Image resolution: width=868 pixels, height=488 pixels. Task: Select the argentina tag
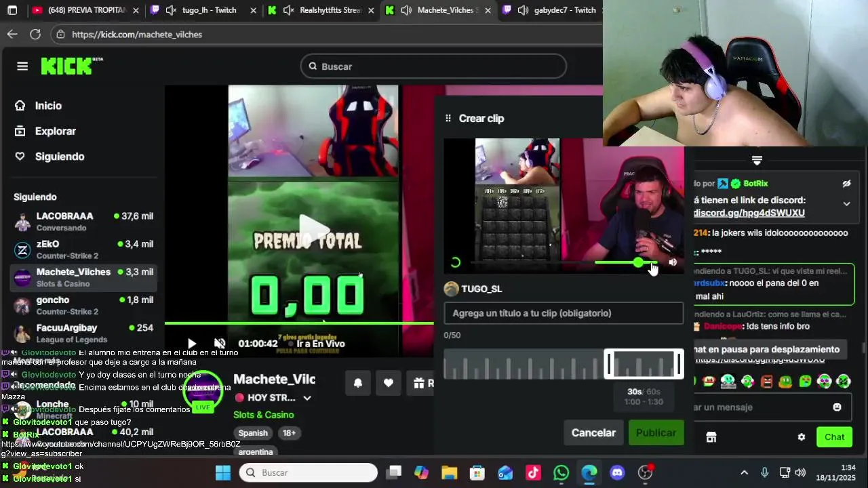(x=256, y=451)
